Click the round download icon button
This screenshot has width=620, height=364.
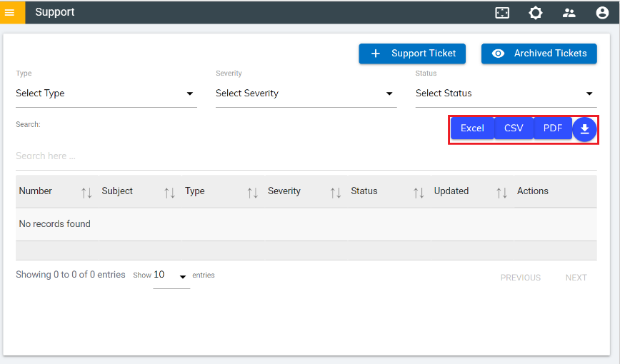point(584,128)
